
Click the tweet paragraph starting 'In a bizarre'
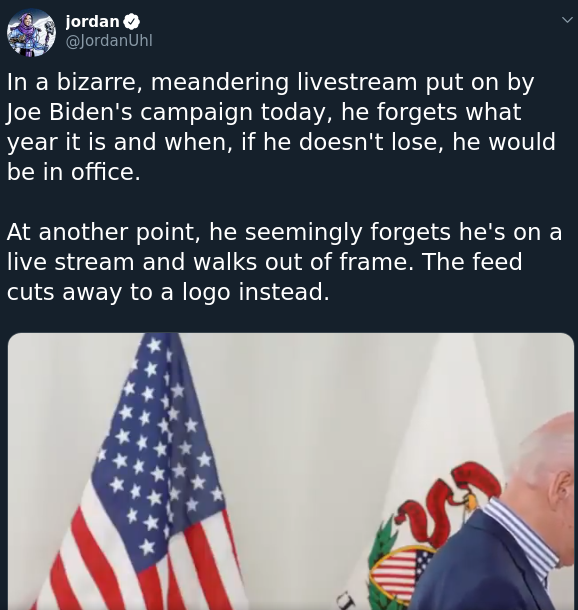click(x=281, y=127)
